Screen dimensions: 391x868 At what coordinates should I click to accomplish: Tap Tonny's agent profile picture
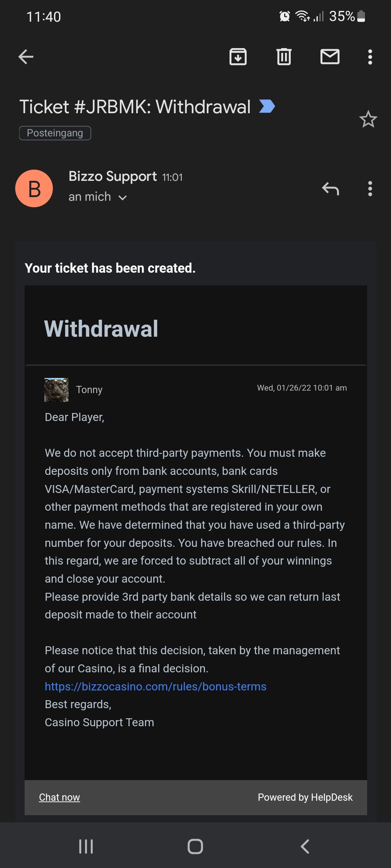56,390
